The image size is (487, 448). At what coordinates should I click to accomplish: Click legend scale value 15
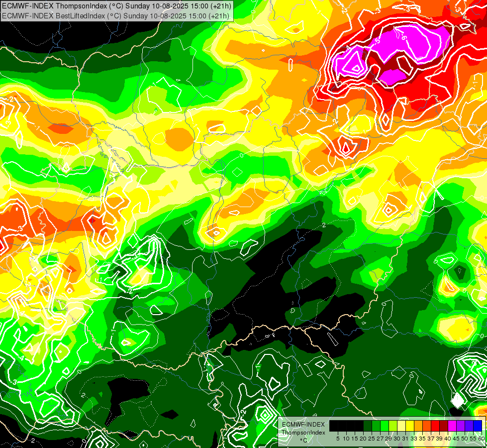(355, 439)
